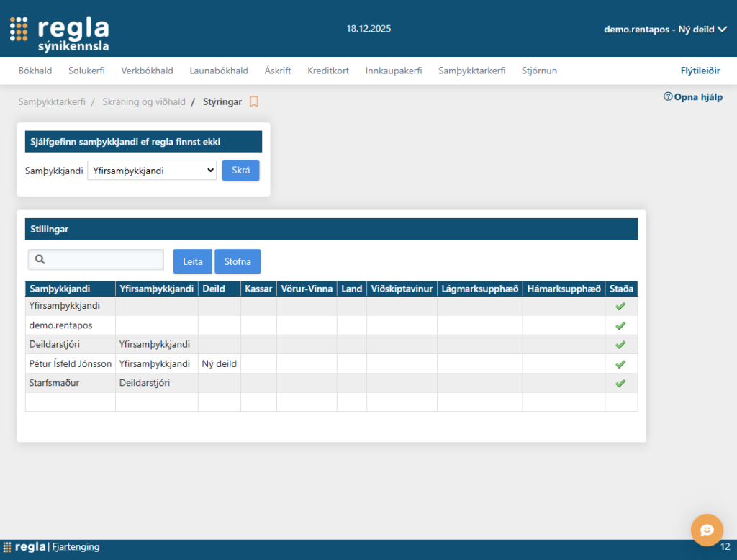Click the bookmark icon next to Stýringar
The width and height of the screenshot is (737, 560).
point(253,102)
